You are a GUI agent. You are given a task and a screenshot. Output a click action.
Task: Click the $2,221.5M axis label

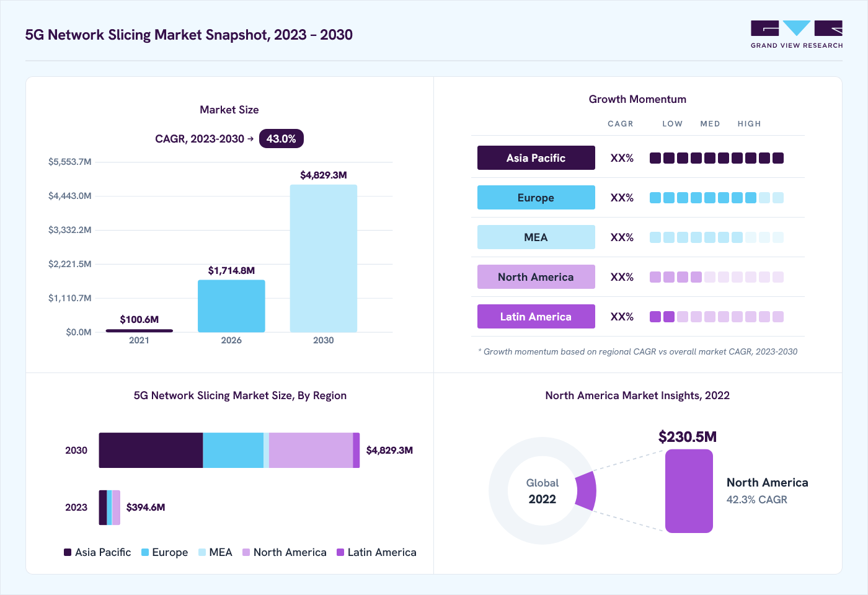[70, 264]
